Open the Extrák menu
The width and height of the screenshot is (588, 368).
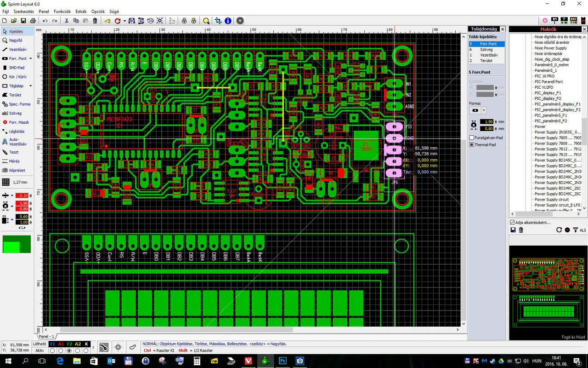coord(81,11)
